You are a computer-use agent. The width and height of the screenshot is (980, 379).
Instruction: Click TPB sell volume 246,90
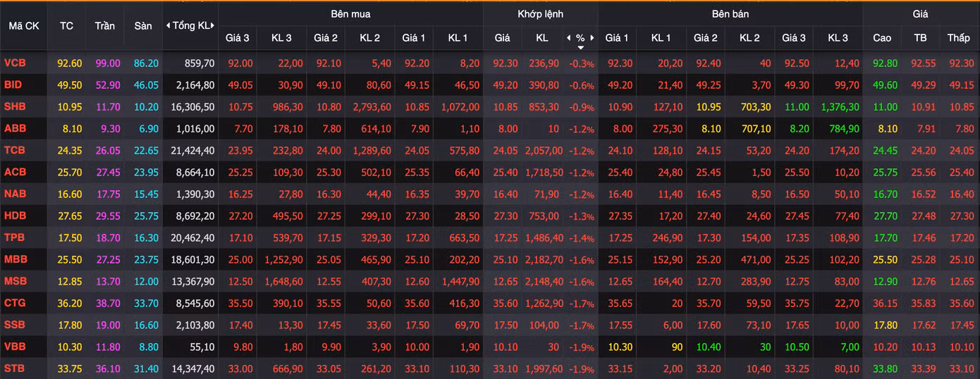[x=667, y=238]
